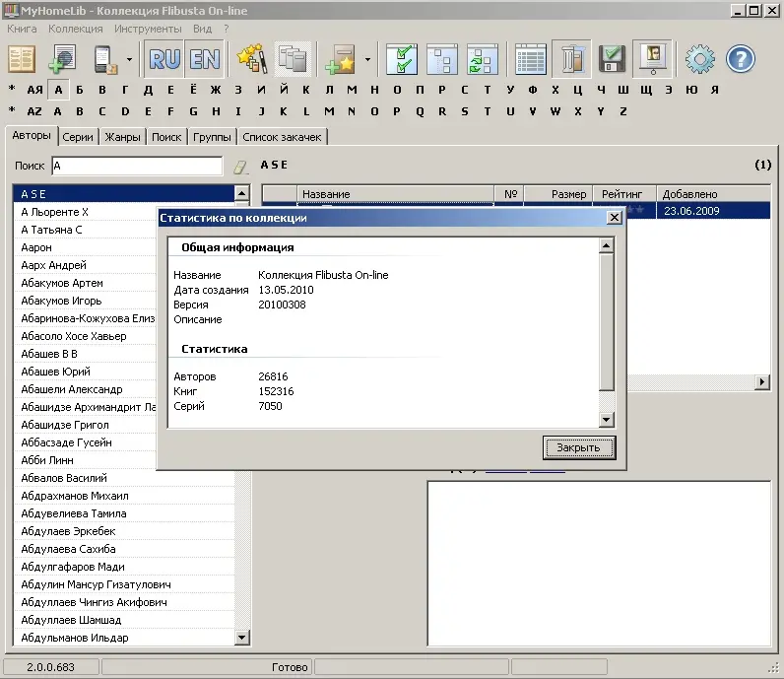The image size is (784, 679).
Task: Click the star rating wizard icon
Action: 252,59
